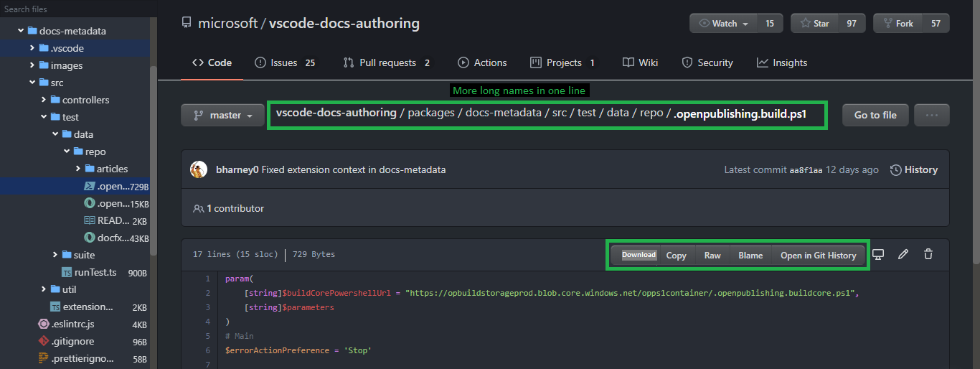Expand the util folder chevron
The image size is (980, 369).
44,289
